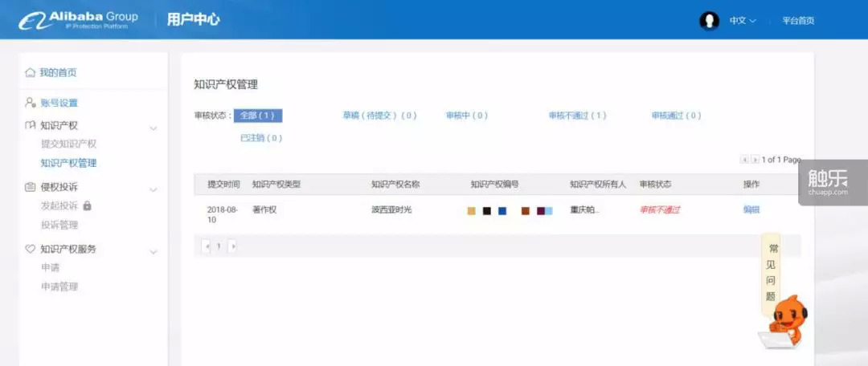Click the home icon beside 我的首页
Image resolution: width=868 pixels, height=366 pixels.
[x=31, y=72]
